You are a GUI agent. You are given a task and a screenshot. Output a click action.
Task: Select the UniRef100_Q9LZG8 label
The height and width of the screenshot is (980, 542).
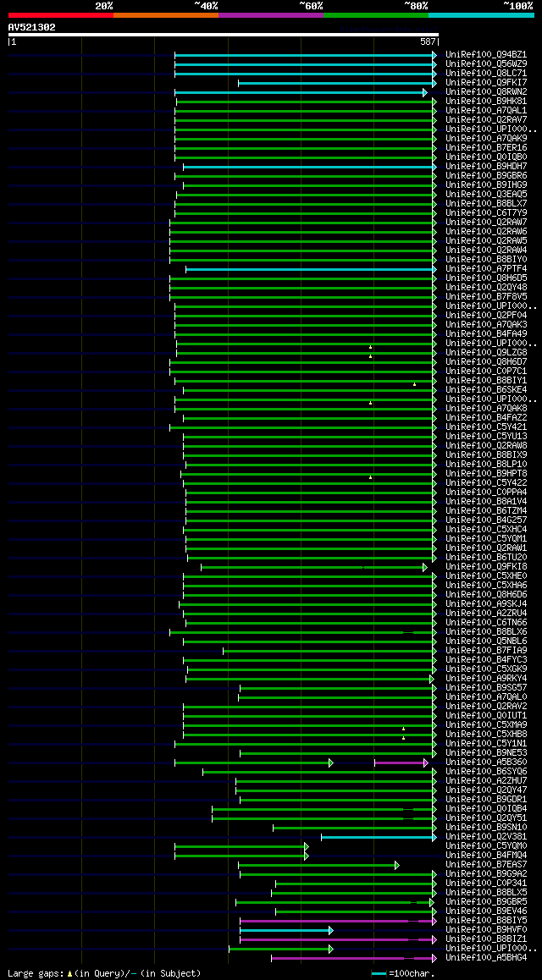click(486, 353)
